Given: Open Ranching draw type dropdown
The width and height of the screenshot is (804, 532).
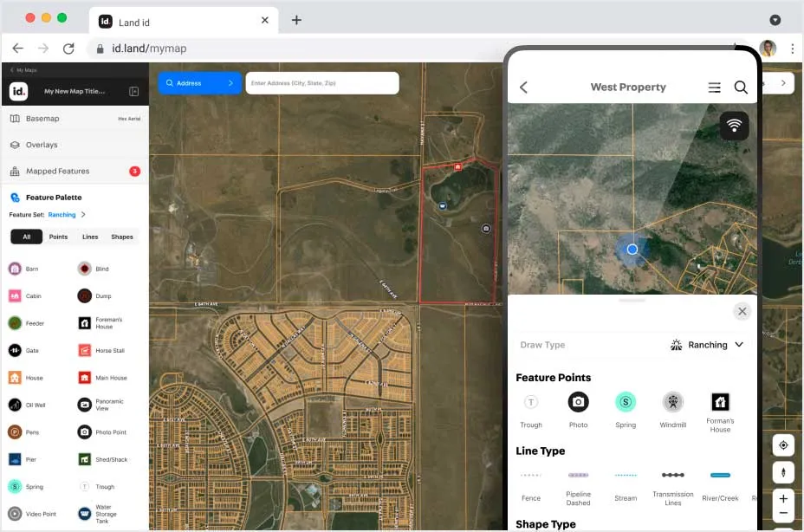Looking at the screenshot, I should [x=707, y=345].
